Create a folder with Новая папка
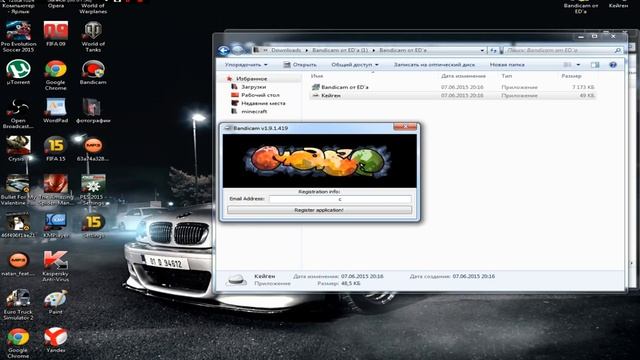This screenshot has width=640, height=360. click(507, 64)
